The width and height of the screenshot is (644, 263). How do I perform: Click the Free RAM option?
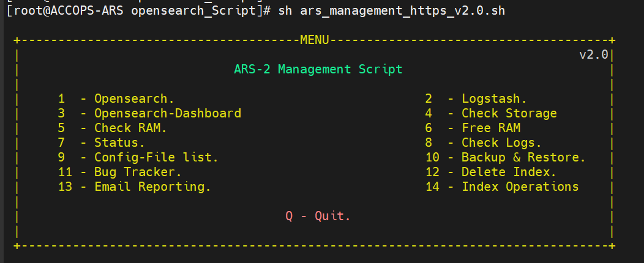click(x=490, y=128)
